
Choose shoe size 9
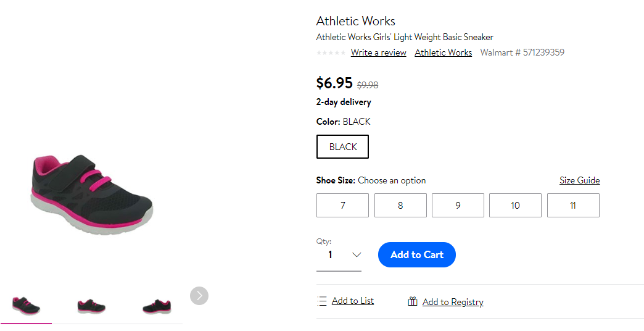pos(458,205)
